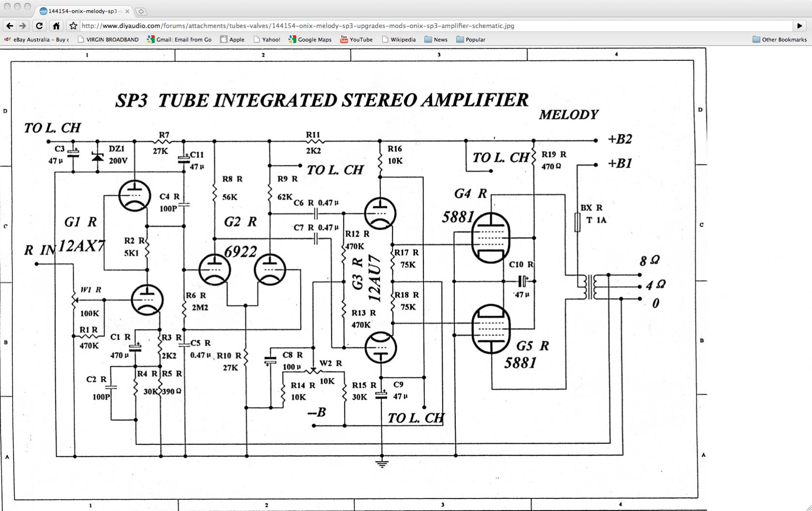Image resolution: width=812 pixels, height=511 pixels.
Task: Click the 8 Ω output terminal label
Action: 649,261
